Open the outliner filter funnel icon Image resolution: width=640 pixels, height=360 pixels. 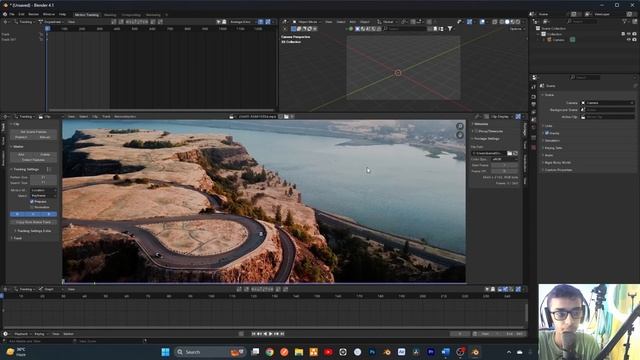pyautogui.click(x=624, y=21)
